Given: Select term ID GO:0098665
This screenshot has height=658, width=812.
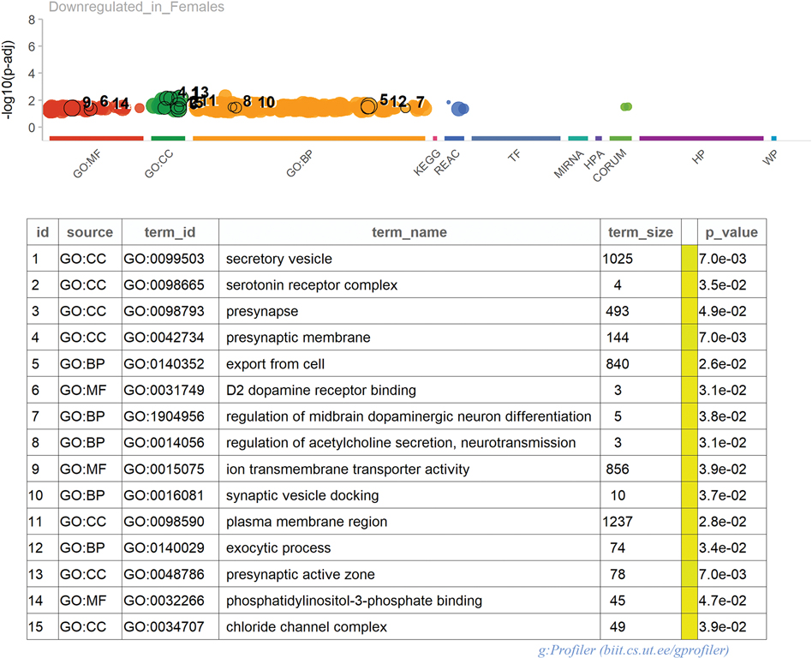Looking at the screenshot, I should coord(164,285).
